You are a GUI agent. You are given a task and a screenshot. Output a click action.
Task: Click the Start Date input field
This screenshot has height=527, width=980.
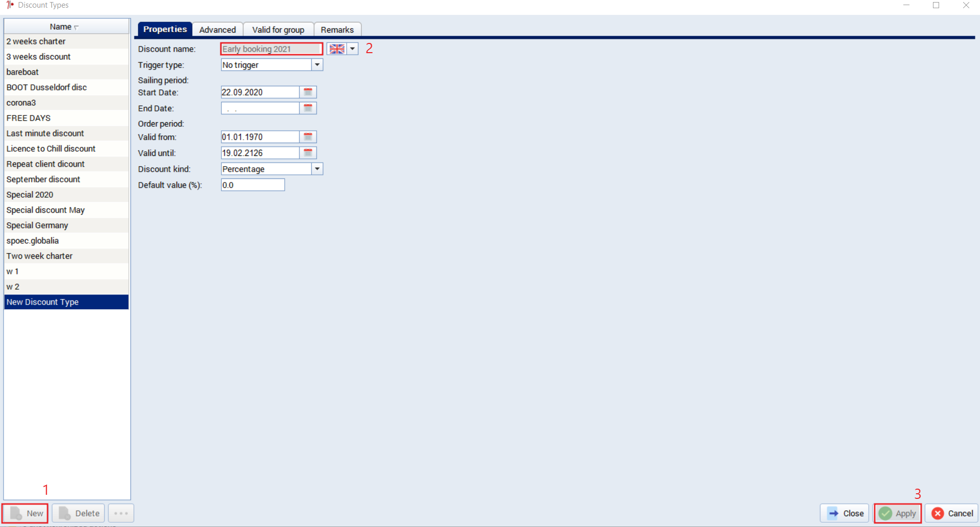coord(260,92)
